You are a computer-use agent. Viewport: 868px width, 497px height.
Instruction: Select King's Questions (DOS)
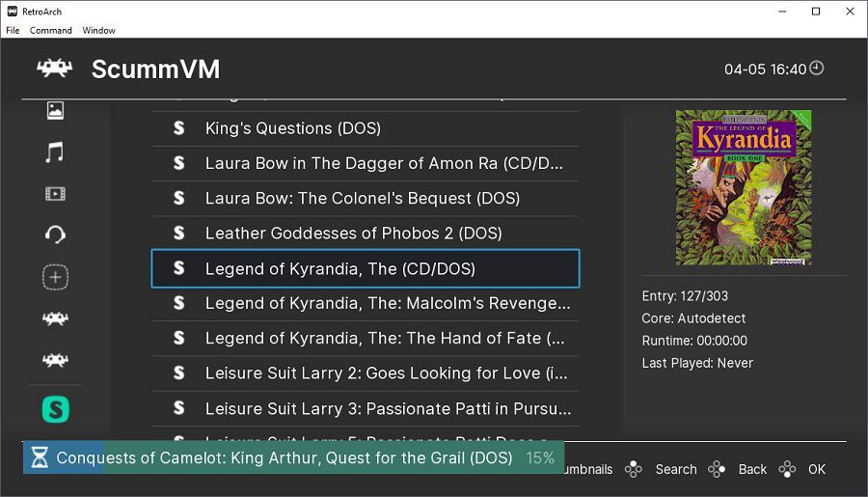(366, 128)
